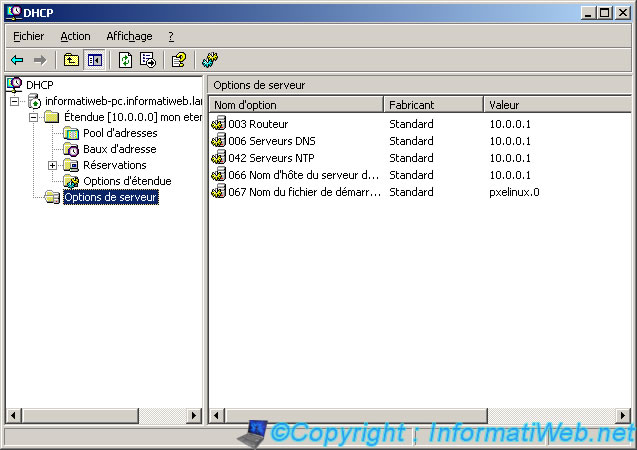
Task: Collapse the Étendue [10.0.0.0] node
Action: [33, 117]
